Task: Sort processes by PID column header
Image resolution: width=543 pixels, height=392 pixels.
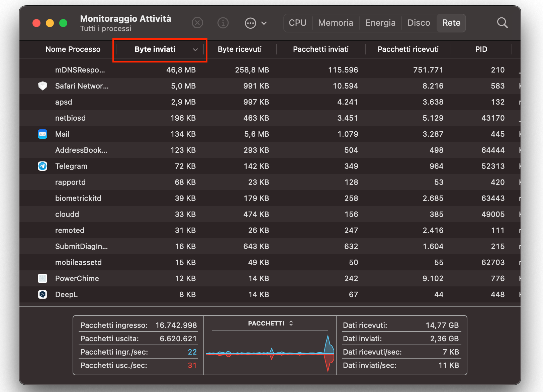Action: pyautogui.click(x=481, y=49)
